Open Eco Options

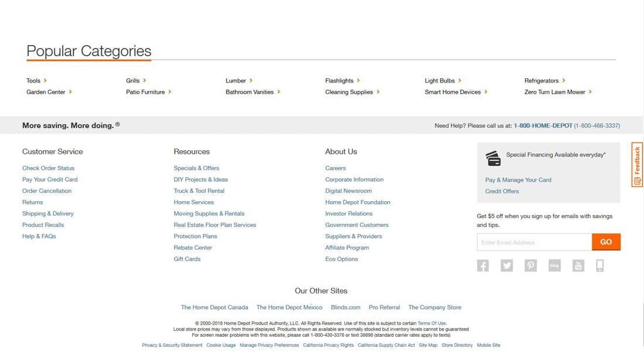342,259
